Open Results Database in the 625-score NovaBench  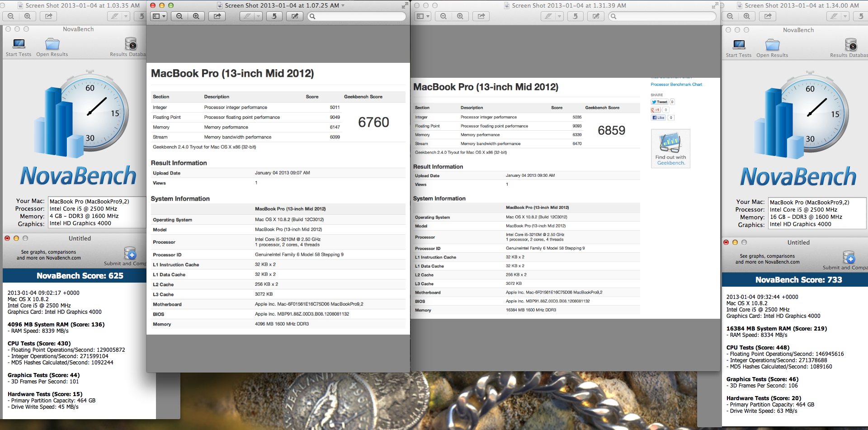click(x=131, y=44)
